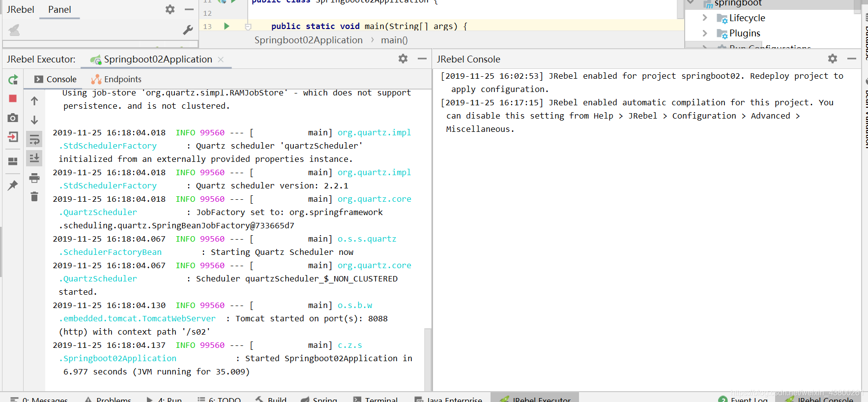Open the Event Log tool window
Viewport: 868px width, 402px height.
click(x=743, y=399)
